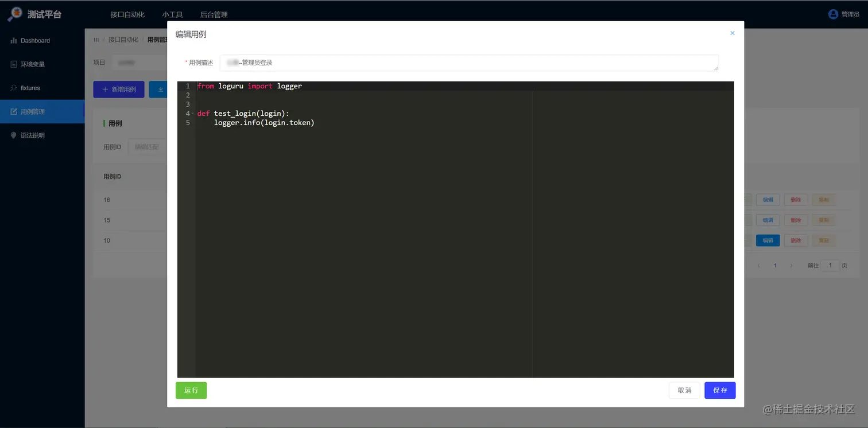Click the 新增用例 button
Screen dimensions: 868x428
[x=119, y=90]
